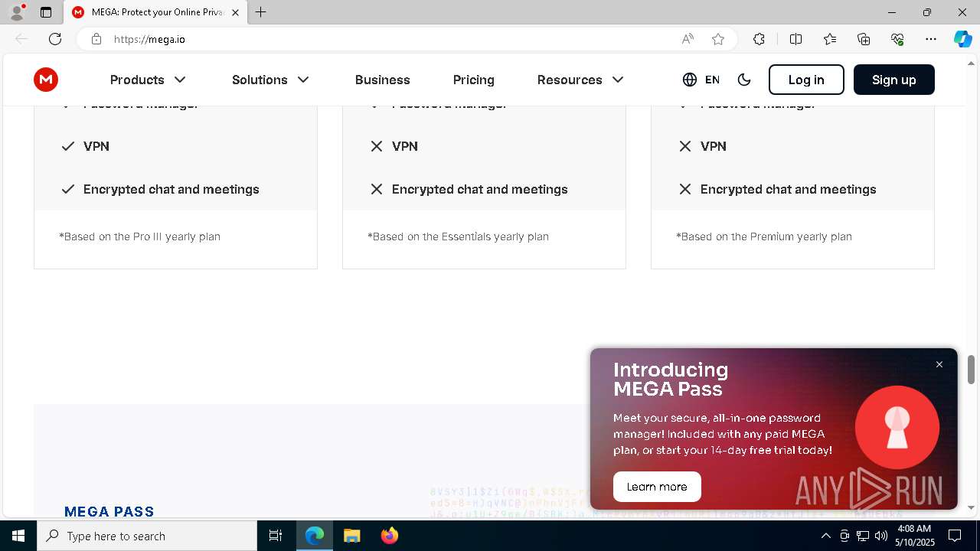This screenshot has height=551, width=980.
Task: Reload the page with refresh icon
Action: coord(55,39)
